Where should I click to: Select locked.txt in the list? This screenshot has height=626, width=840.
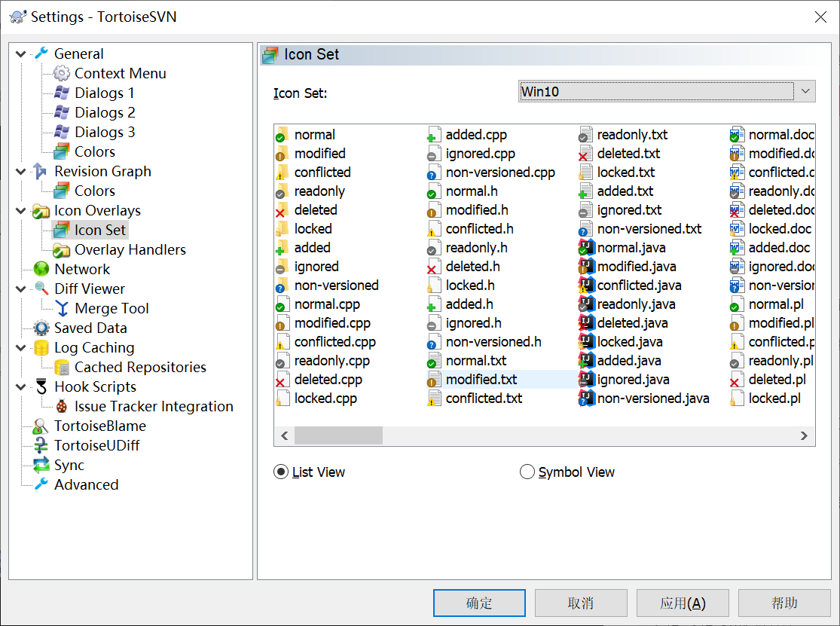tap(626, 173)
